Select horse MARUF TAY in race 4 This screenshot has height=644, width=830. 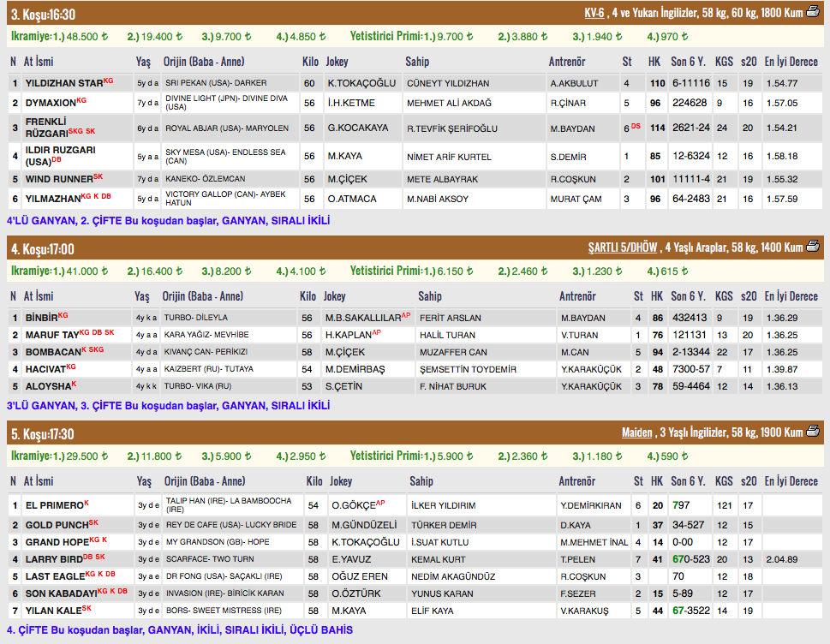pyautogui.click(x=51, y=335)
